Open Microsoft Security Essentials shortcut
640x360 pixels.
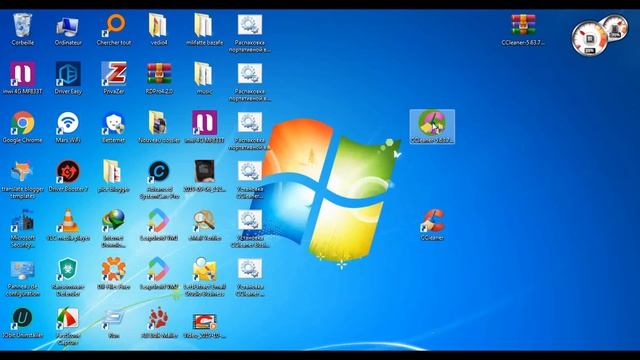click(x=22, y=228)
